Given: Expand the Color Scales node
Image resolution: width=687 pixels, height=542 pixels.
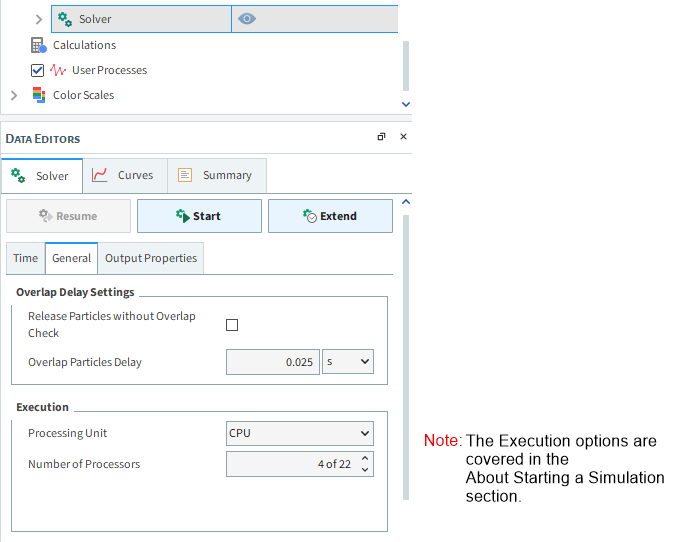Looking at the screenshot, I should coord(14,95).
